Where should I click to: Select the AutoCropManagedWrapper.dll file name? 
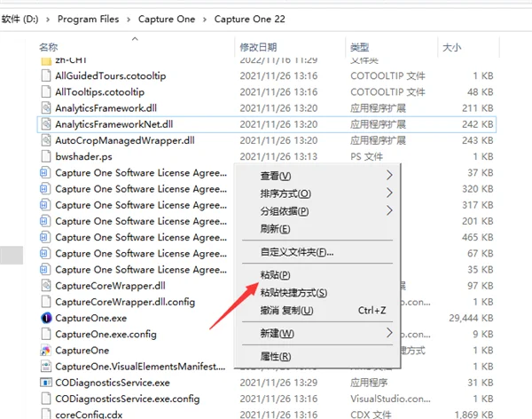click(x=125, y=140)
